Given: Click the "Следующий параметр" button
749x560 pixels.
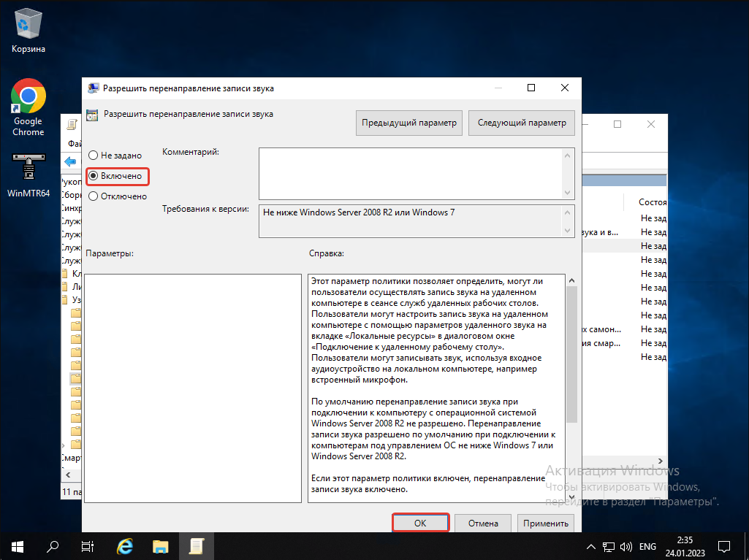Looking at the screenshot, I should 522,123.
